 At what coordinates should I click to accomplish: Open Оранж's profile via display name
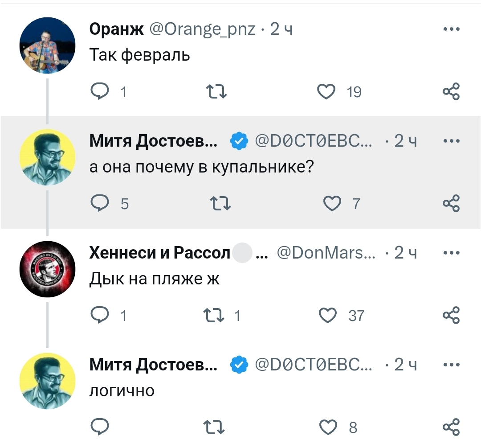116,30
